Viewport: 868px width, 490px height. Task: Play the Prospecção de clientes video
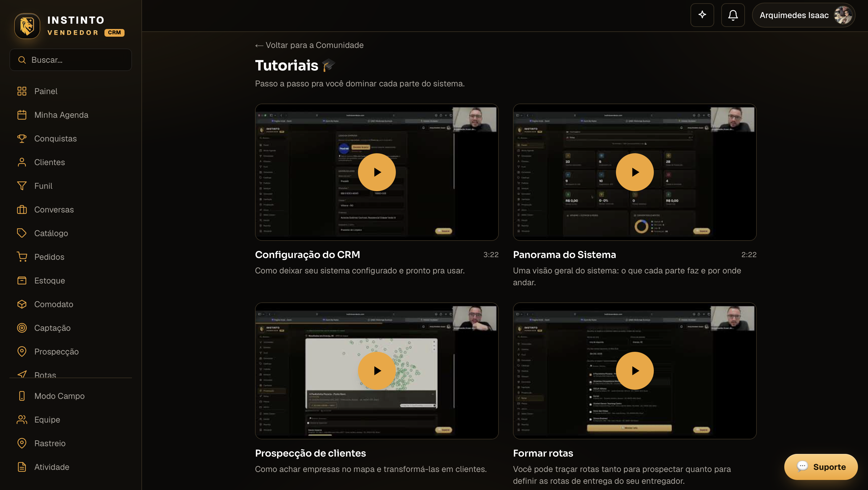coord(377,371)
